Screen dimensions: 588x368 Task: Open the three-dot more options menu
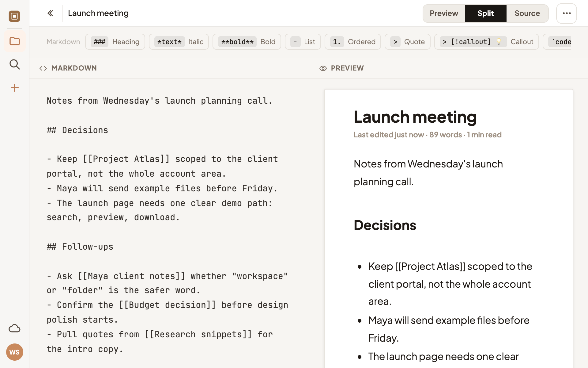(567, 13)
